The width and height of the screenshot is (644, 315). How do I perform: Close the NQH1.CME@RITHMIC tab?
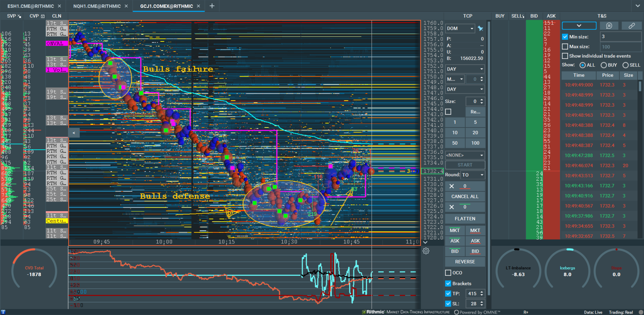coord(126,6)
